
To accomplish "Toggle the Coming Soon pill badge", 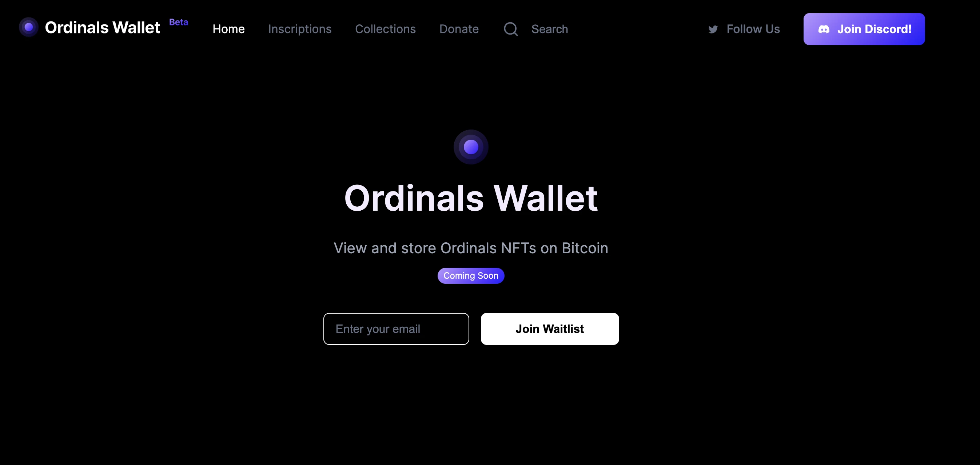I will click(x=471, y=276).
